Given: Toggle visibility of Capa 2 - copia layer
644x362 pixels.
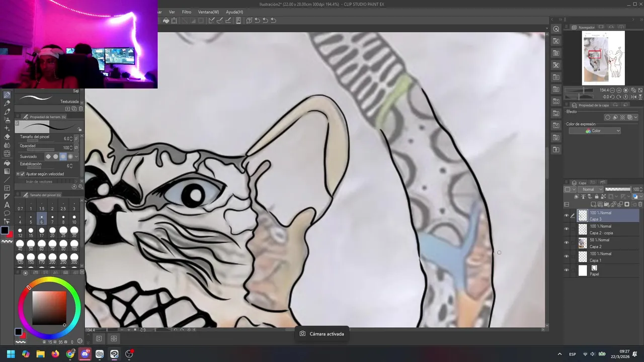Looking at the screenshot, I should 567,229.
